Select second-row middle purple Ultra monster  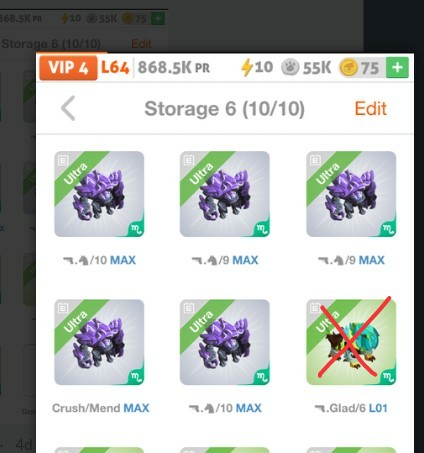tap(225, 342)
